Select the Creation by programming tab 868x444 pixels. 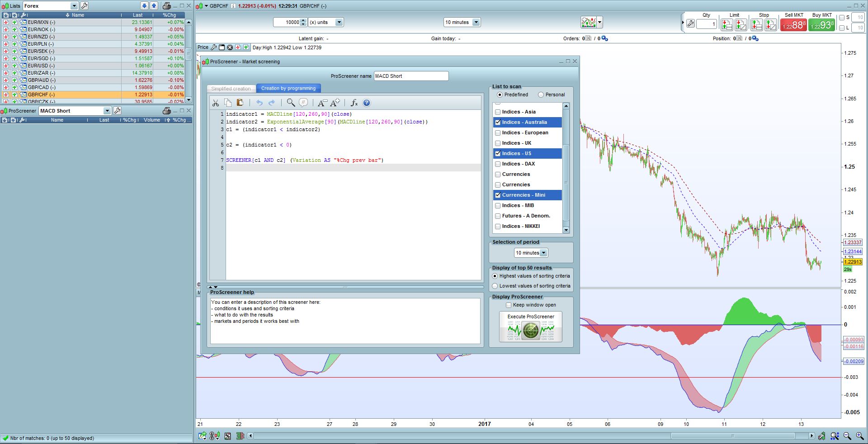click(x=288, y=89)
